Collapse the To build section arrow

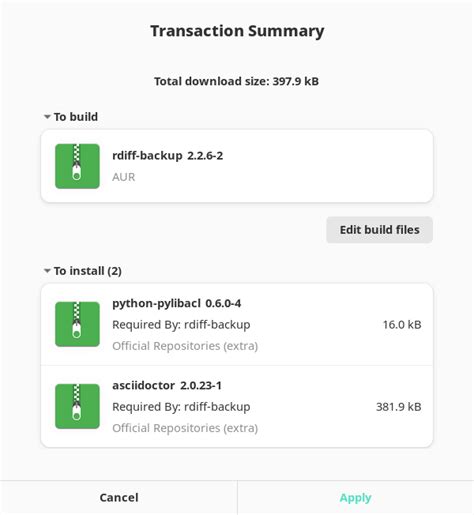pyautogui.click(x=47, y=117)
